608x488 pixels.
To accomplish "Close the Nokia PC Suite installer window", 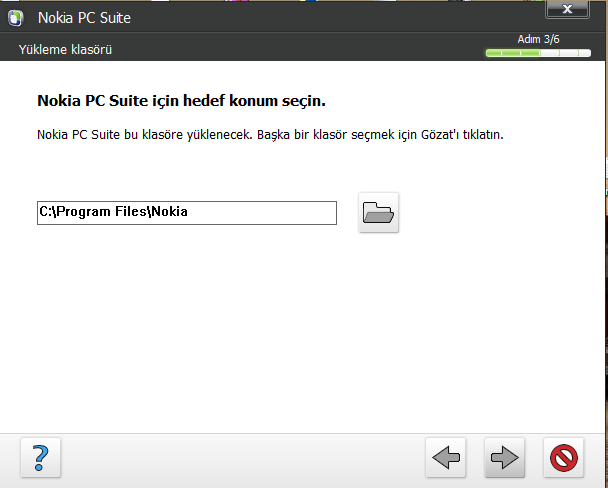I will point(567,9).
